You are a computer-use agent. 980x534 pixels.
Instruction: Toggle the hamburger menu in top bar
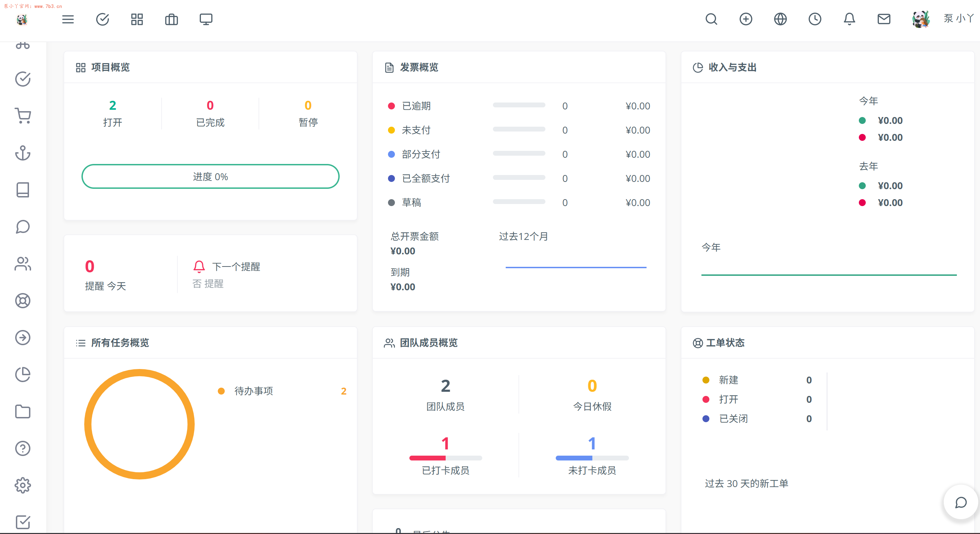pos(68,19)
